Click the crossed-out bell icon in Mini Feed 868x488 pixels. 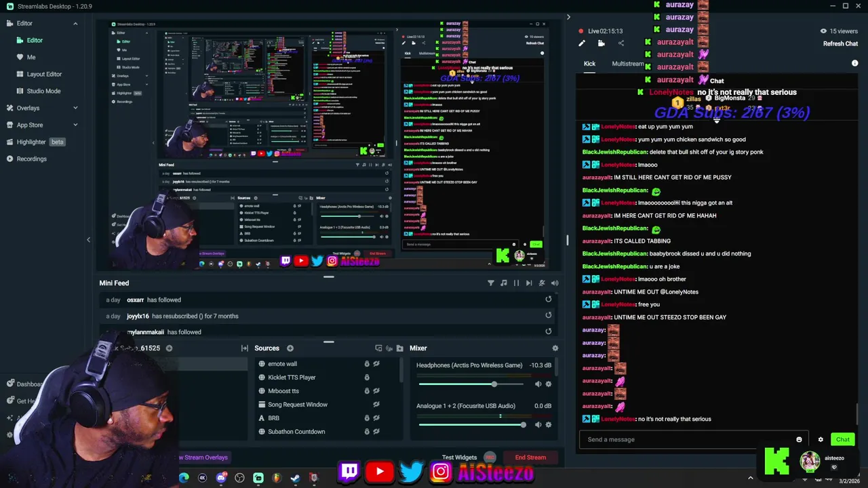(542, 283)
